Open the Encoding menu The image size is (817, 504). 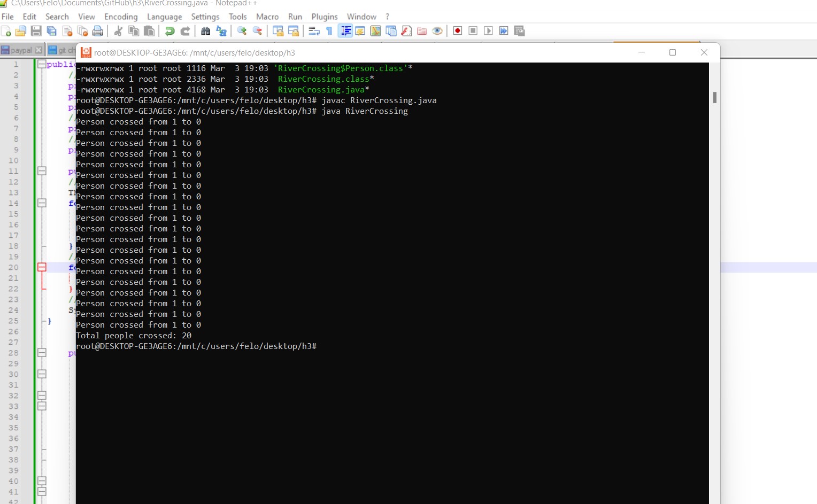(121, 17)
